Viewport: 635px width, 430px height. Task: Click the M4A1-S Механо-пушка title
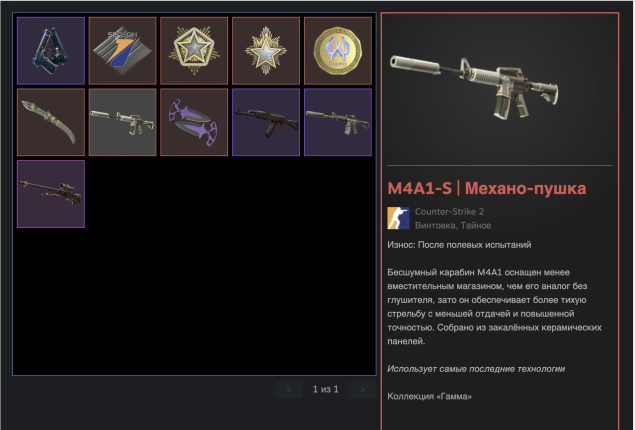[x=487, y=188]
